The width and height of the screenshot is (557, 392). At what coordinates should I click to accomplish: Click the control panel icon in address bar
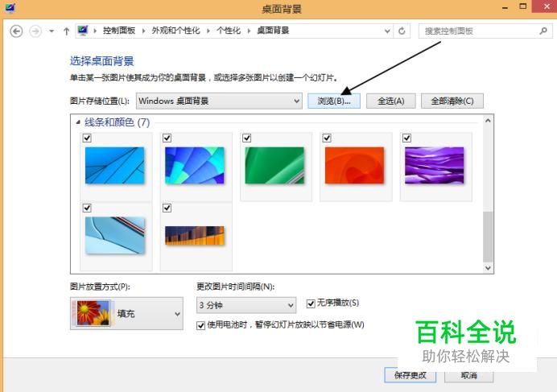pyautogui.click(x=83, y=31)
